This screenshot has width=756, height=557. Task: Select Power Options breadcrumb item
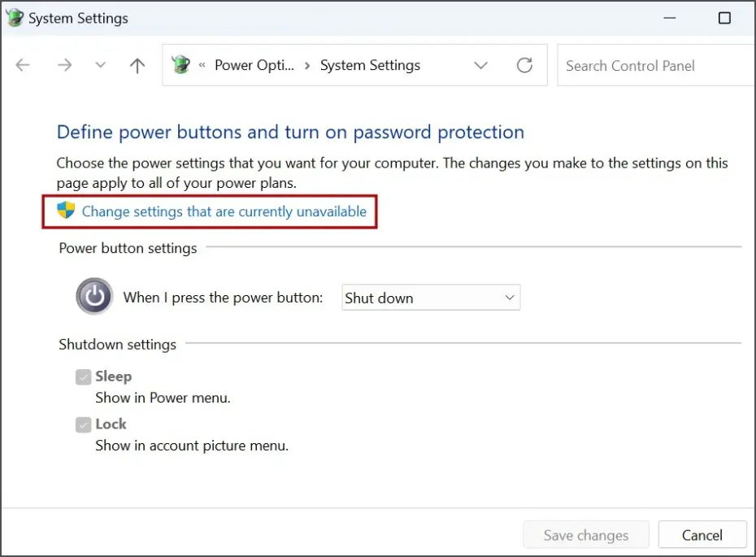click(x=254, y=66)
